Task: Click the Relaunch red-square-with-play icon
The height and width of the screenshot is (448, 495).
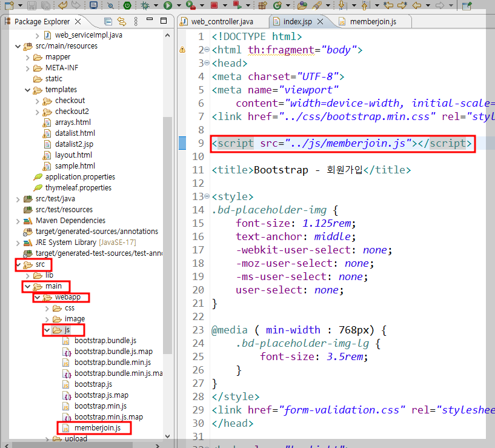Action: [x=237, y=5]
